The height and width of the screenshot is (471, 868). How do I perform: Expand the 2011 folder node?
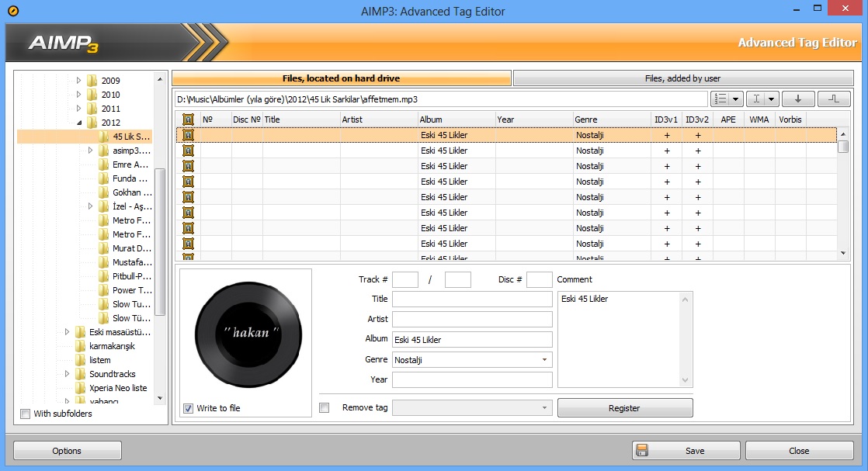[x=78, y=109]
